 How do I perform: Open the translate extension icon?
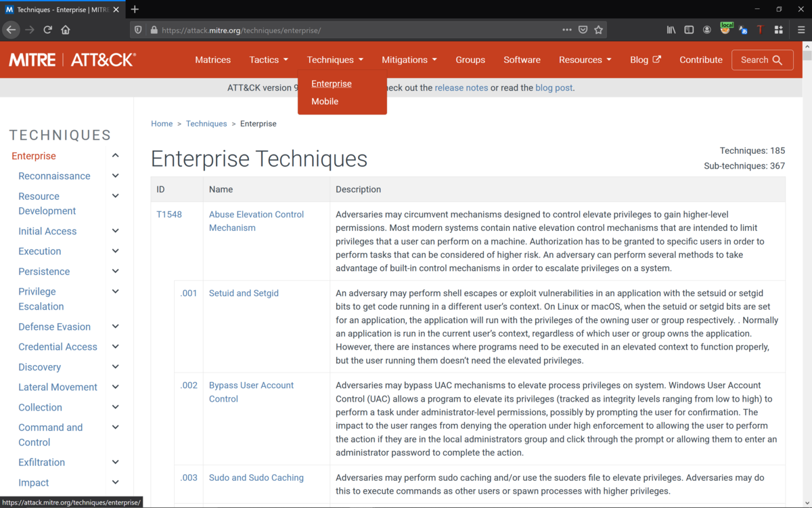tap(743, 30)
